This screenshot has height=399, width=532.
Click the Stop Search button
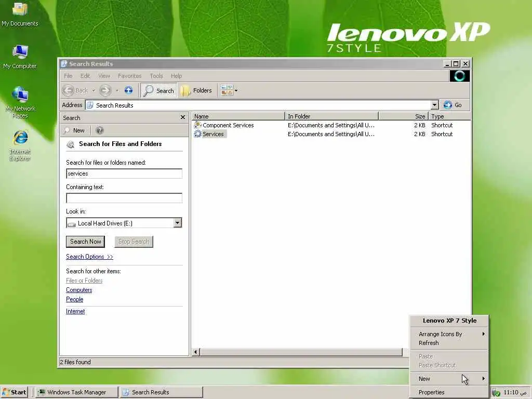pyautogui.click(x=134, y=242)
